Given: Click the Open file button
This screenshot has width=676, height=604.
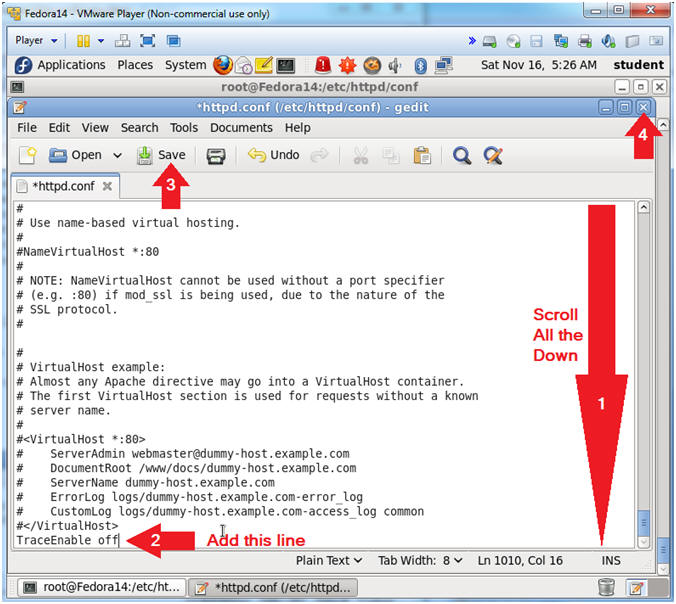Looking at the screenshot, I should (75, 155).
